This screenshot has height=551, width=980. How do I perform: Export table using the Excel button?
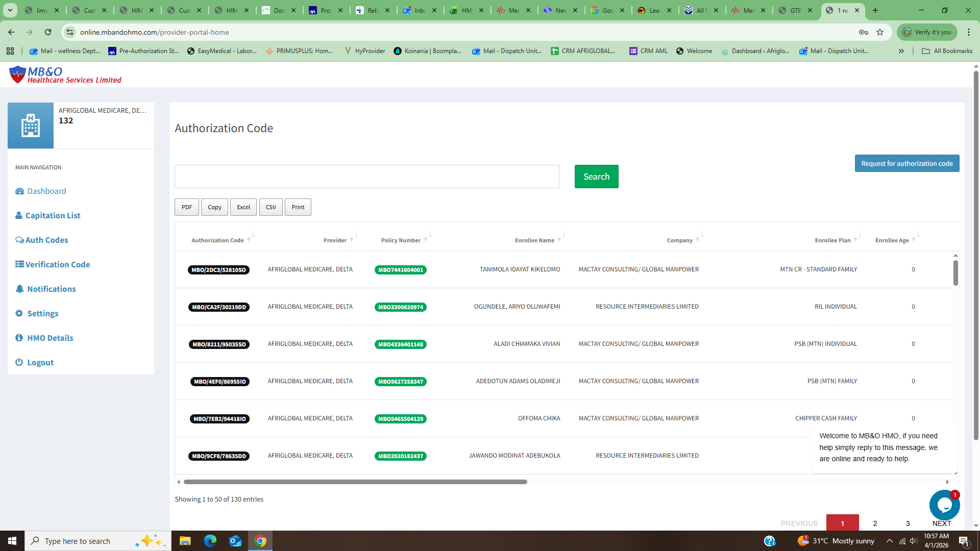click(243, 207)
